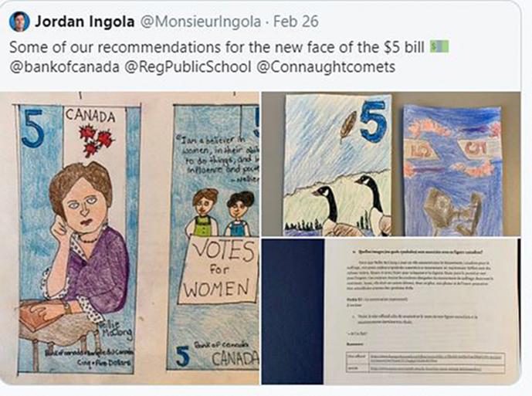
Task: Open the @bankofcanada mention
Action: tap(64, 67)
